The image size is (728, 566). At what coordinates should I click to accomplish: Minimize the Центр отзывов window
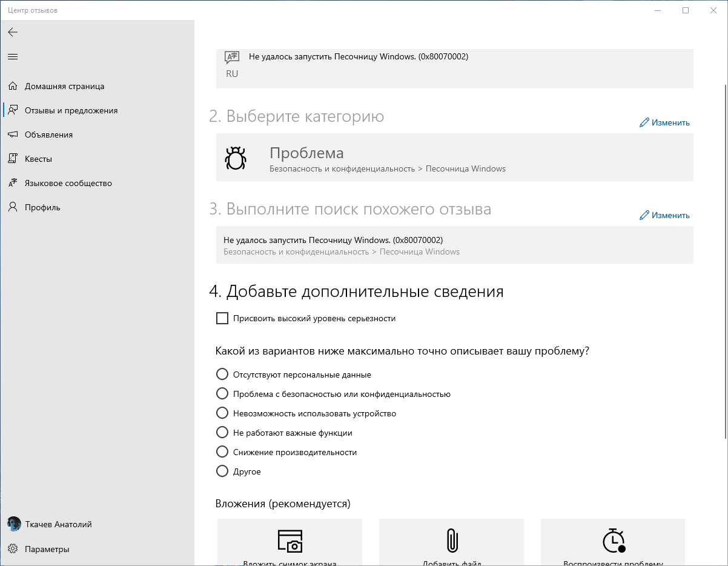tap(658, 10)
